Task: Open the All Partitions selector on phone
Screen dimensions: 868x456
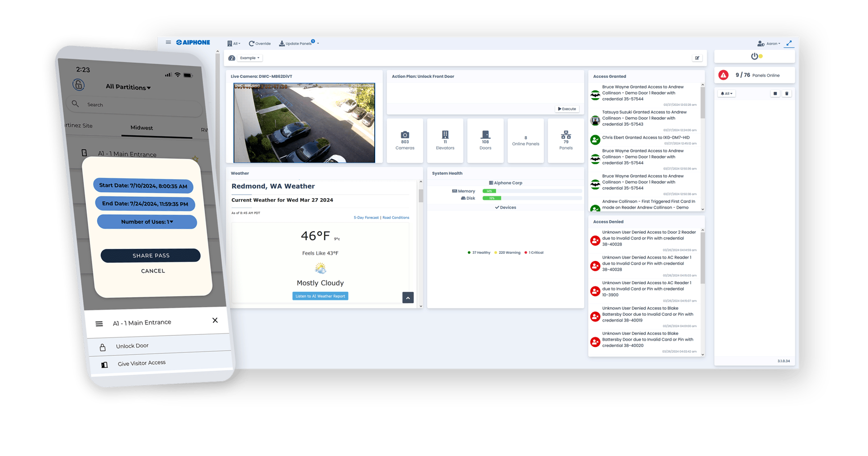Action: pos(128,87)
